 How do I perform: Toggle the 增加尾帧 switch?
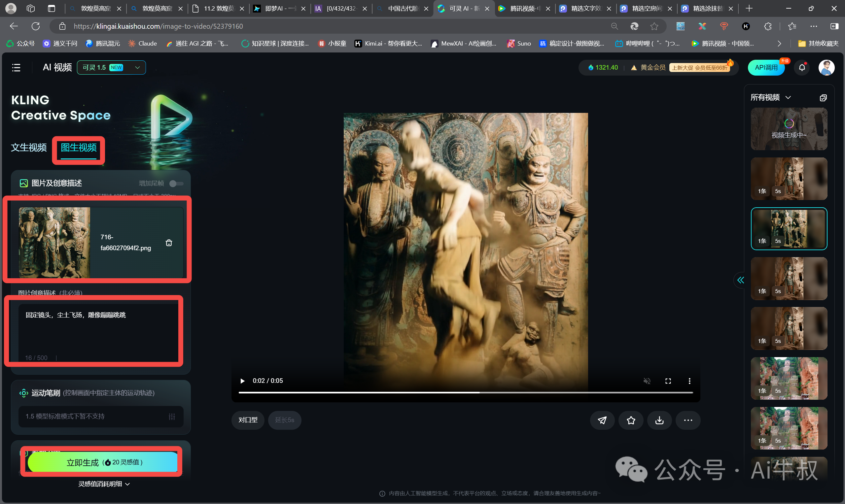(176, 184)
